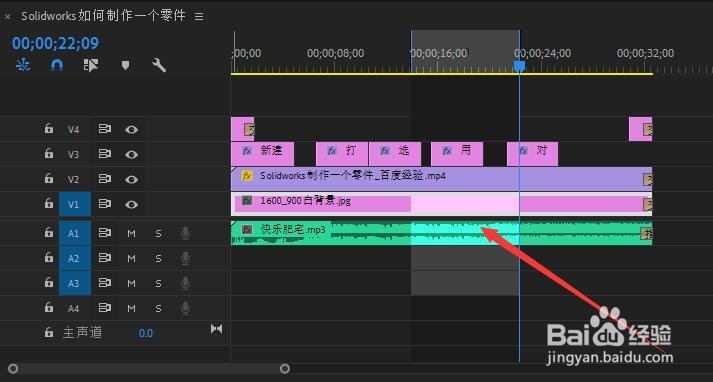713x382 pixels.
Task: Toggle sync lock on track V4
Action: pyautogui.click(x=105, y=129)
